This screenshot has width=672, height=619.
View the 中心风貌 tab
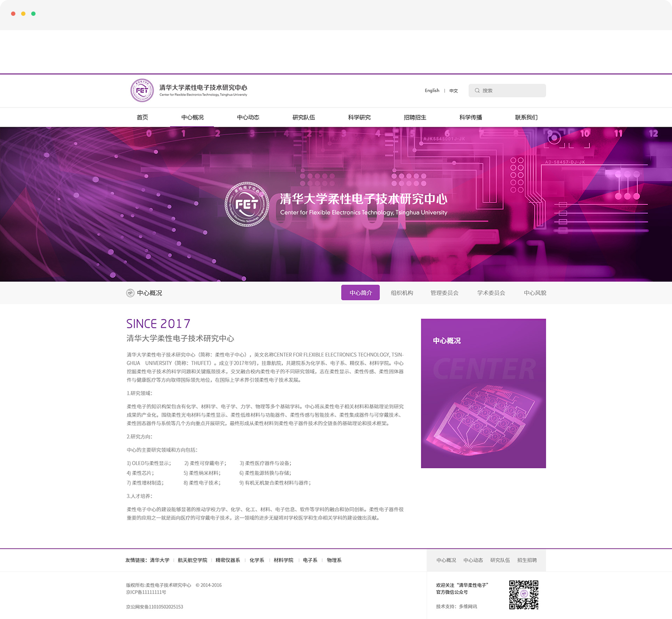[535, 293]
